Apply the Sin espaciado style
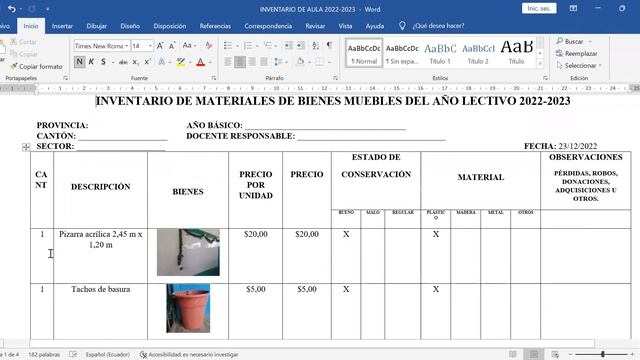The height and width of the screenshot is (360, 640). 402,53
